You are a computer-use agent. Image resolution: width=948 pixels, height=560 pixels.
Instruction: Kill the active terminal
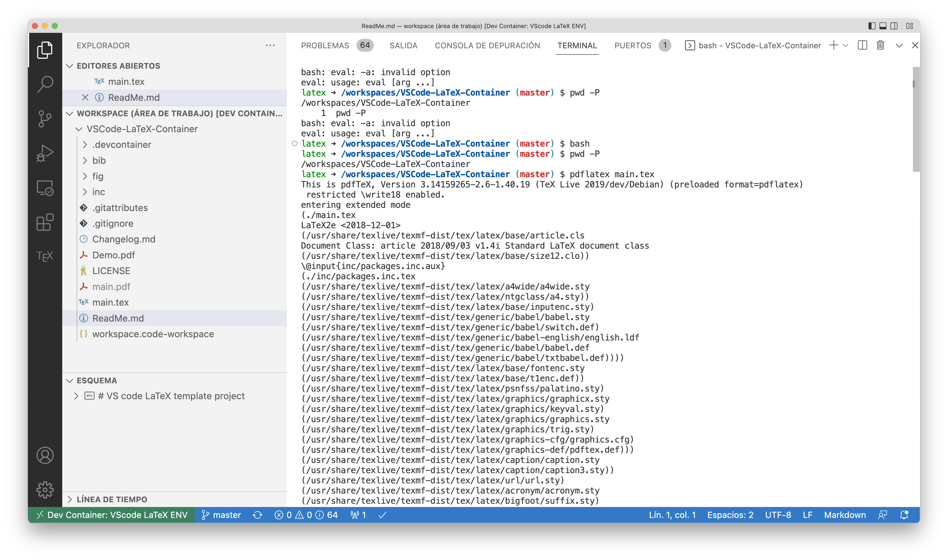pyautogui.click(x=880, y=45)
